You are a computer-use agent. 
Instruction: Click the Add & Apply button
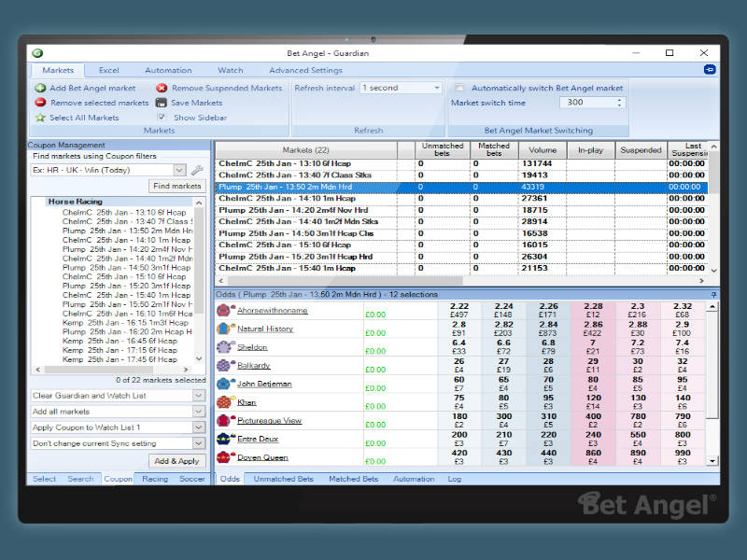pyautogui.click(x=176, y=461)
